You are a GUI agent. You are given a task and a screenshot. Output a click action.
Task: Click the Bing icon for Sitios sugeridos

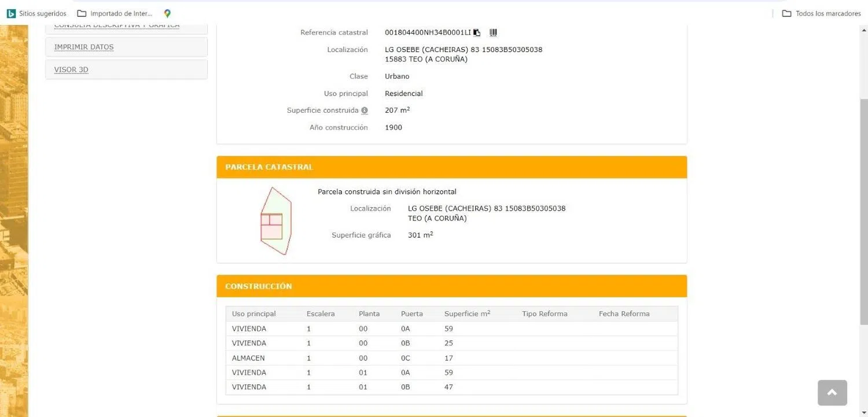pyautogui.click(x=11, y=13)
